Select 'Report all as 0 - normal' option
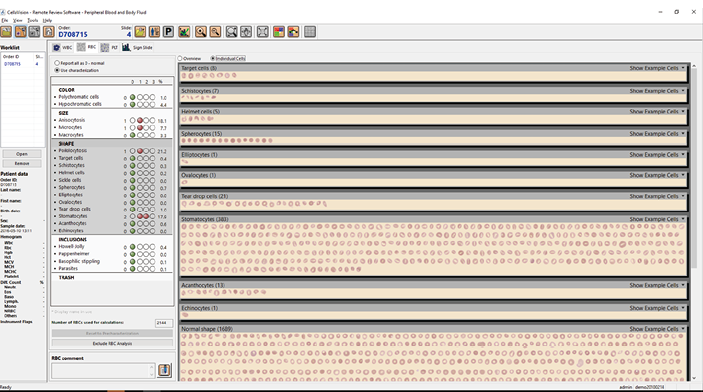The width and height of the screenshot is (703, 392). pos(57,63)
